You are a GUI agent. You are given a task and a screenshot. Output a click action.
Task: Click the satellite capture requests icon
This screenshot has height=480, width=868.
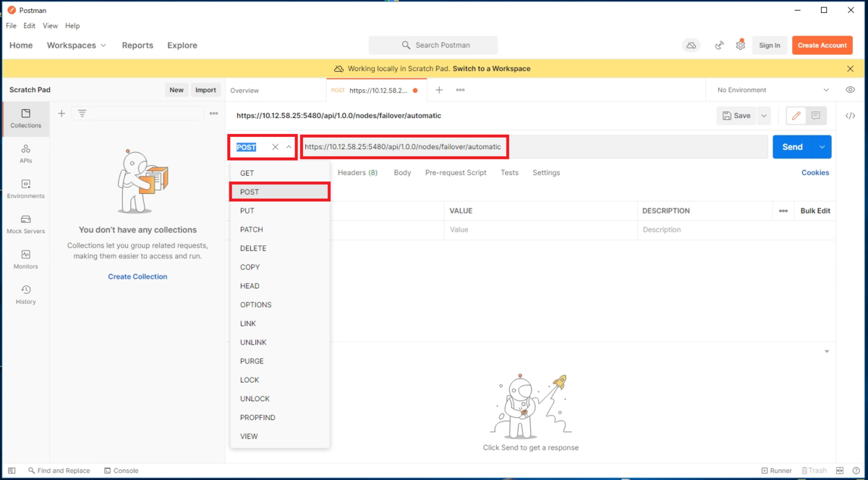[x=719, y=45]
